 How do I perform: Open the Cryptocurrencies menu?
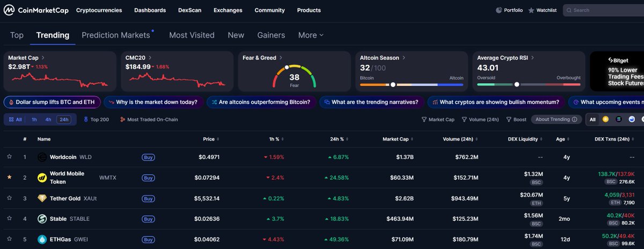click(99, 10)
